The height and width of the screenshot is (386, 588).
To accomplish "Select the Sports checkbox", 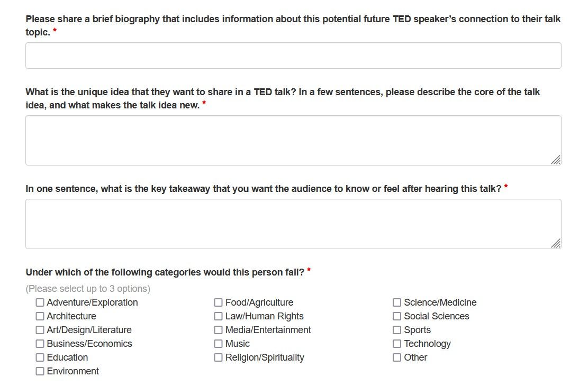I will coord(396,329).
